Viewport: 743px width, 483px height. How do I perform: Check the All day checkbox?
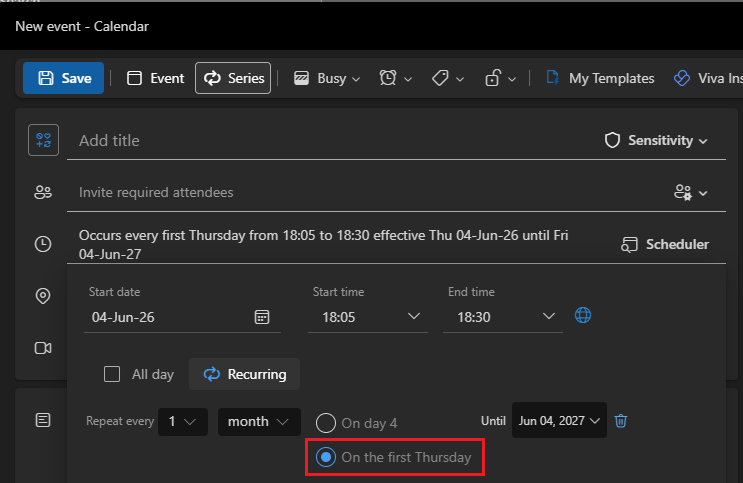pyautogui.click(x=112, y=374)
